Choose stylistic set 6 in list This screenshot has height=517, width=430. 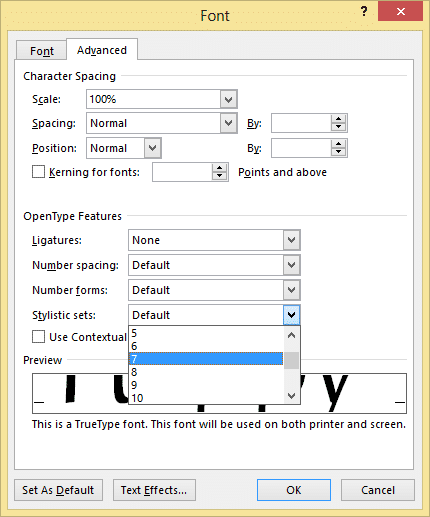206,346
